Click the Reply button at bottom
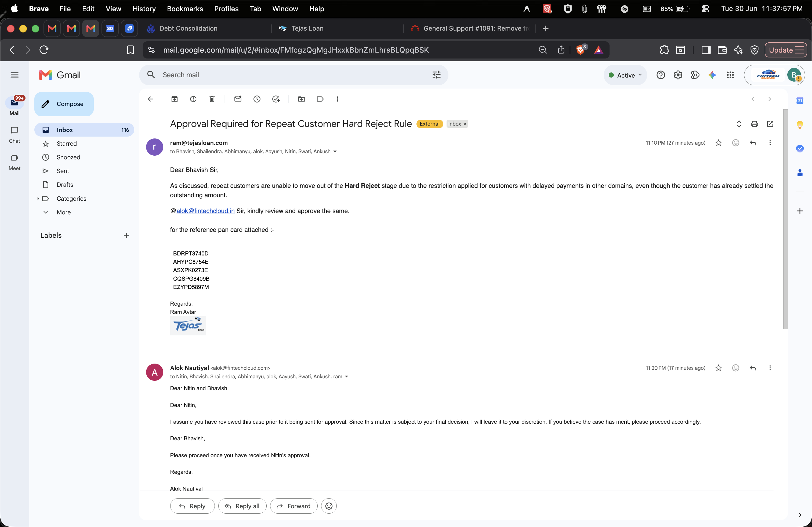 click(193, 506)
